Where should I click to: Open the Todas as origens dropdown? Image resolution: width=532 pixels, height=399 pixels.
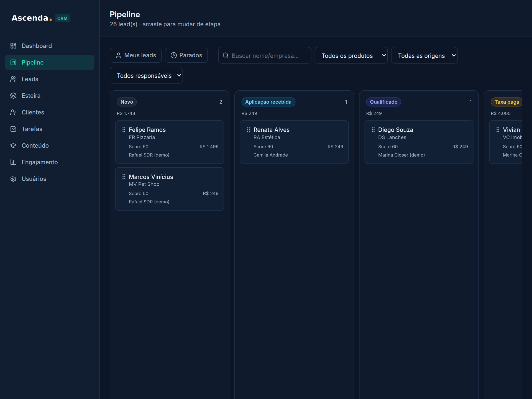point(424,55)
